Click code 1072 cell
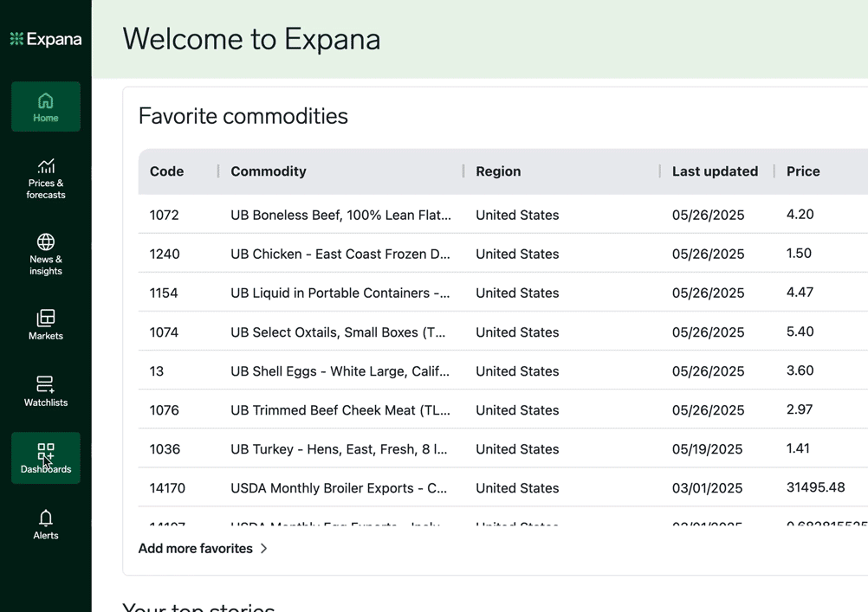868x612 pixels. 165,215
